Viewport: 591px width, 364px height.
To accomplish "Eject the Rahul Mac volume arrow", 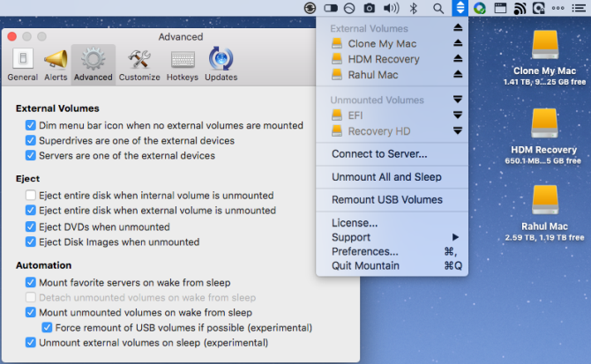I will tap(457, 76).
